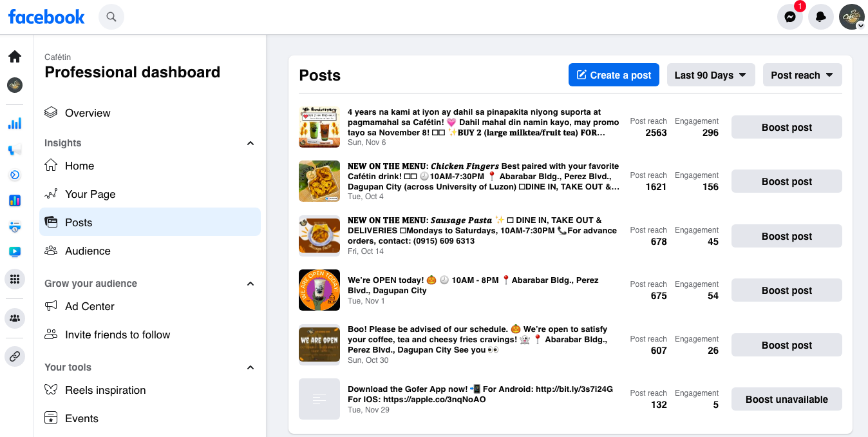This screenshot has height=437, width=868.
Task: Click the Events calendar star icon
Action: 51,418
